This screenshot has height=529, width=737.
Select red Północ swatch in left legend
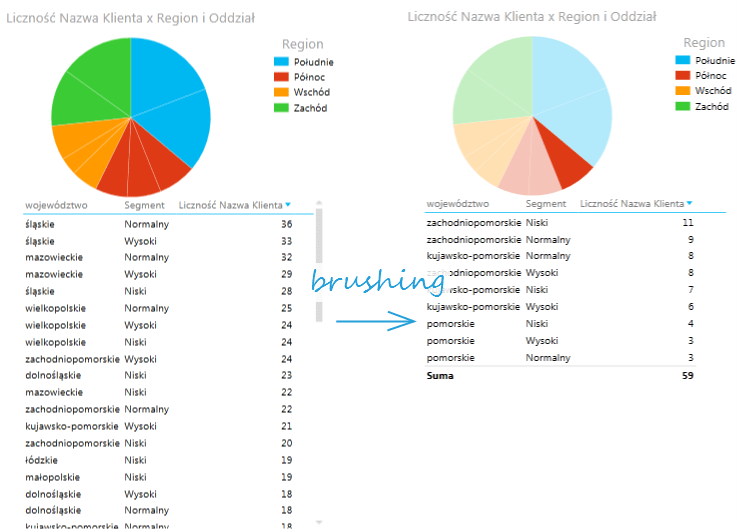(x=281, y=77)
